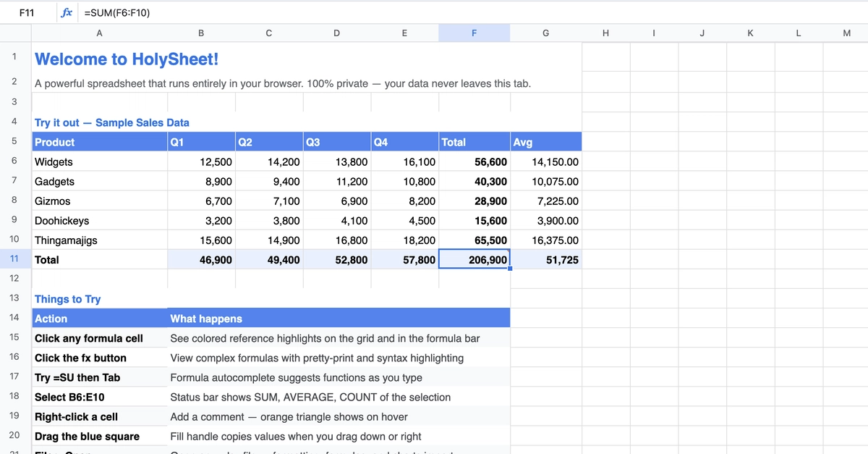Click the Q1 total cell 46,900
This screenshot has height=454, width=868.
pyautogui.click(x=201, y=259)
